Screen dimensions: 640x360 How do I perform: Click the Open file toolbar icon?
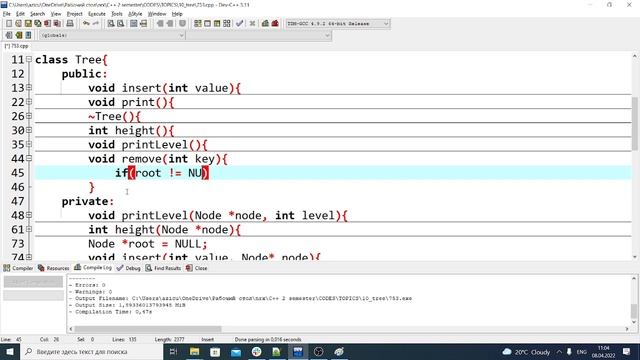point(18,24)
